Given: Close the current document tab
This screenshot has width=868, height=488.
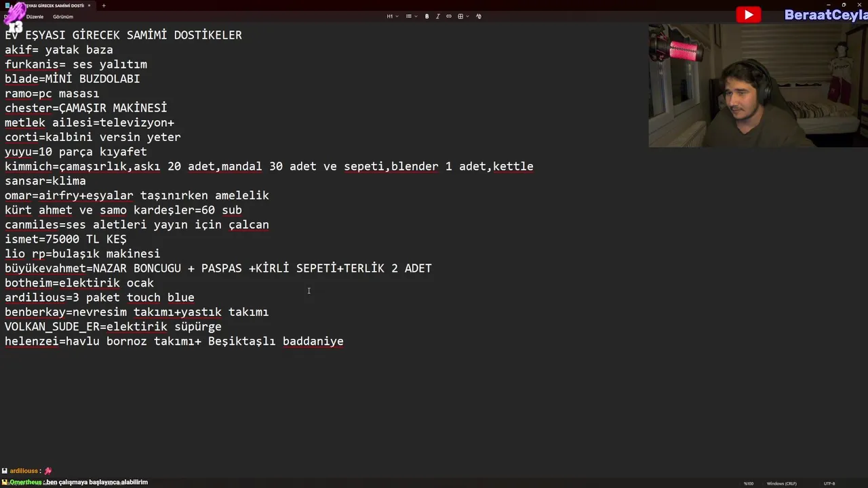Looking at the screenshot, I should [x=89, y=5].
